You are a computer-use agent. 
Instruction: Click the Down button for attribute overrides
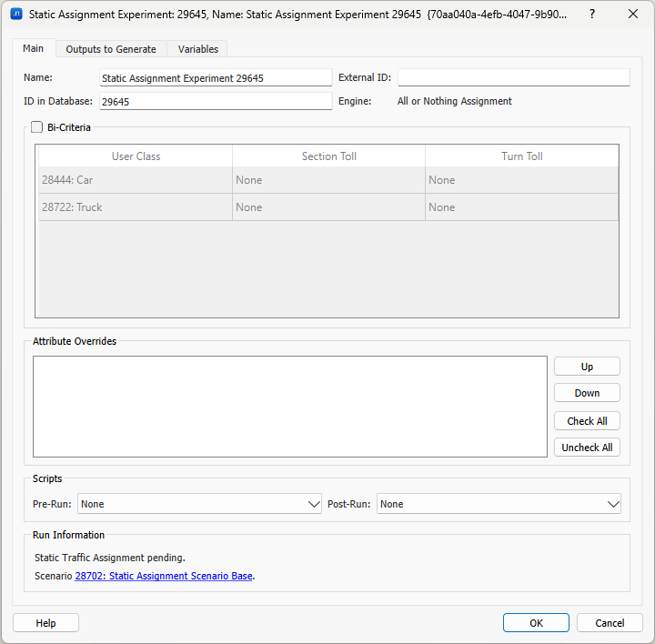pos(587,393)
